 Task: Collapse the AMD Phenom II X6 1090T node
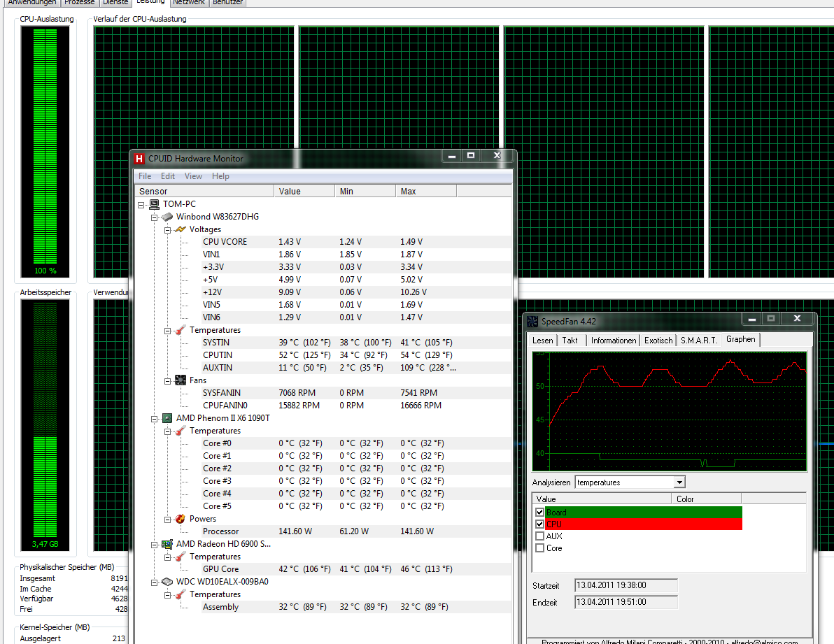(x=154, y=419)
